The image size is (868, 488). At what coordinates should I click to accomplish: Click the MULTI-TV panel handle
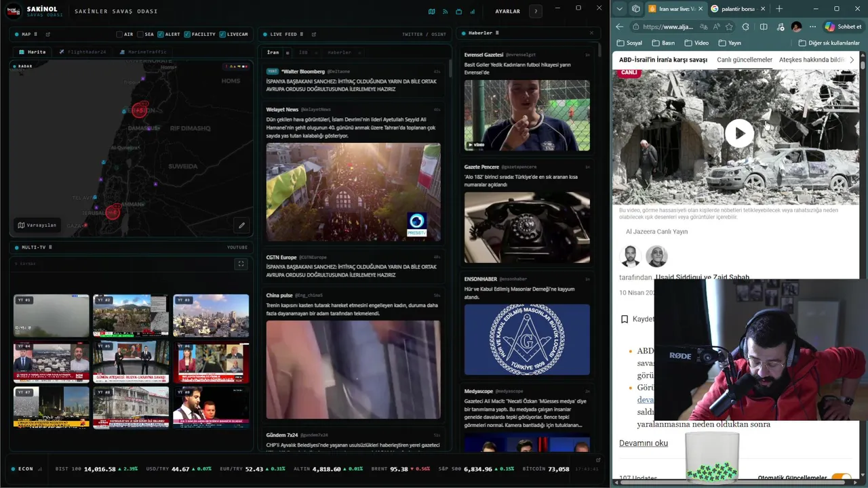[x=50, y=247]
